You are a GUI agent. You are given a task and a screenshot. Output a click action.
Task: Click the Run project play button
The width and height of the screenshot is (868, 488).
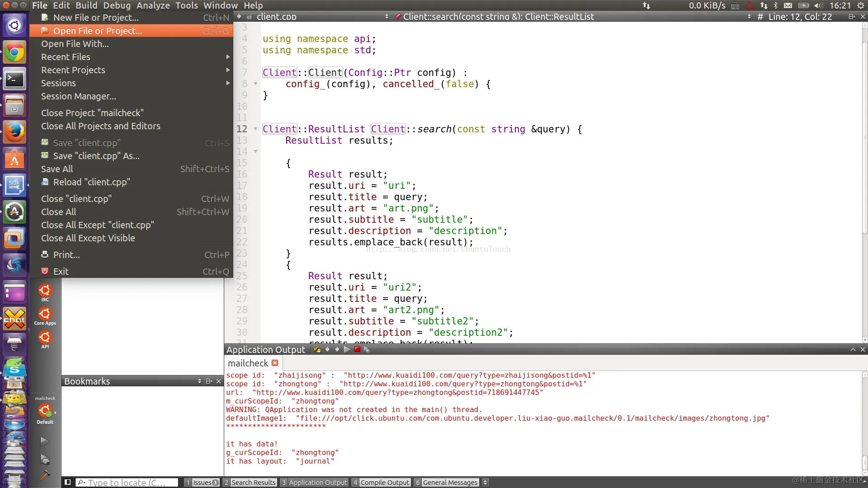44,441
